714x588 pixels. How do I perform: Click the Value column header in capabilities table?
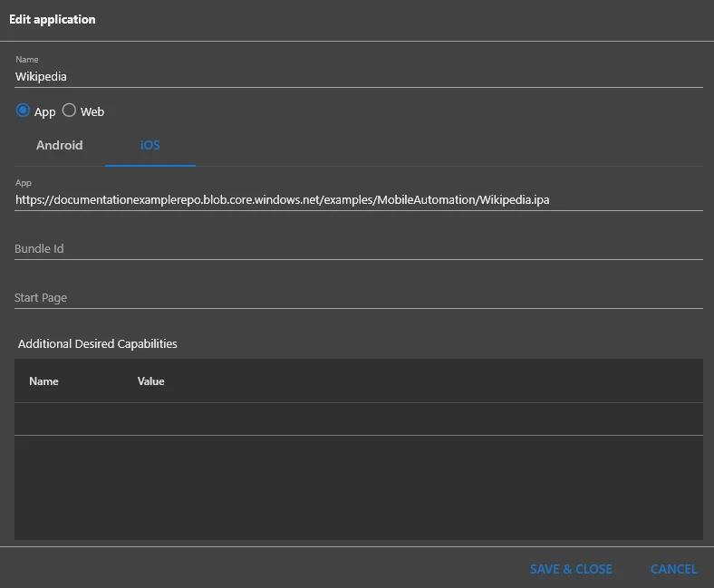151,381
